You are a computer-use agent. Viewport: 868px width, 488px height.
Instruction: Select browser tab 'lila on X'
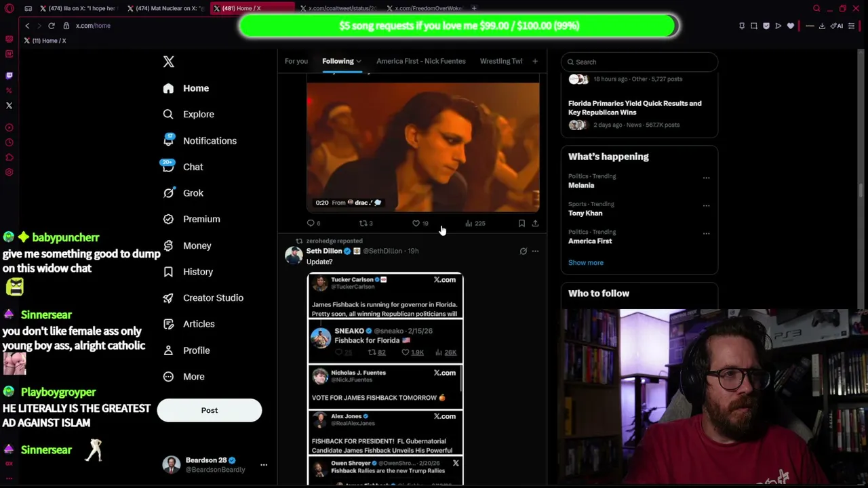78,8
